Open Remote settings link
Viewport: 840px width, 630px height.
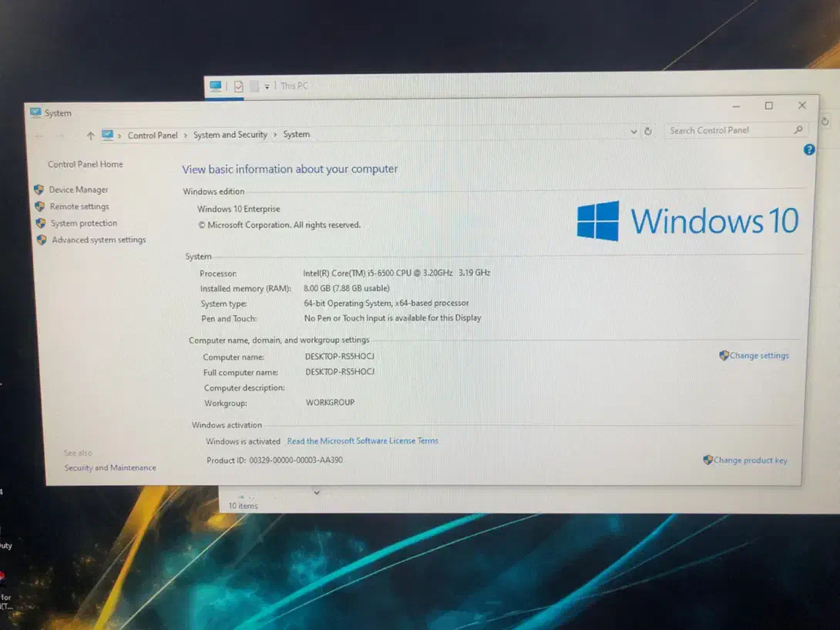(79, 206)
